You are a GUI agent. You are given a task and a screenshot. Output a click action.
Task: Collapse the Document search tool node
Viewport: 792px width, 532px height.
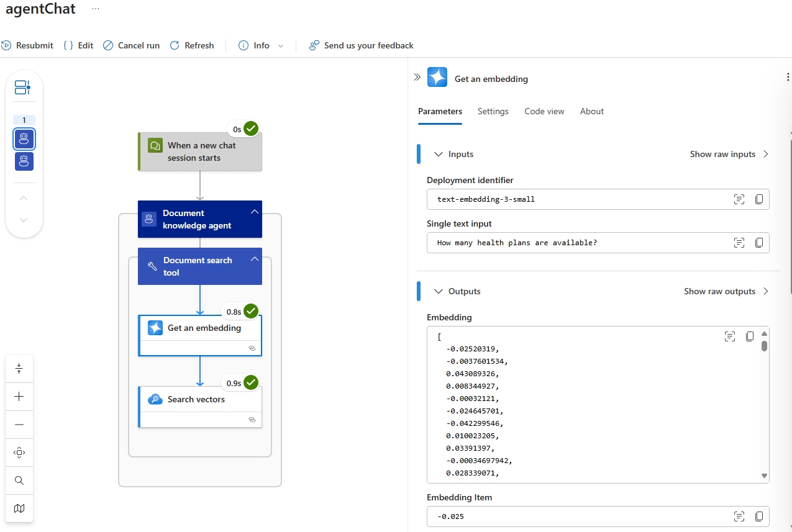(254, 259)
